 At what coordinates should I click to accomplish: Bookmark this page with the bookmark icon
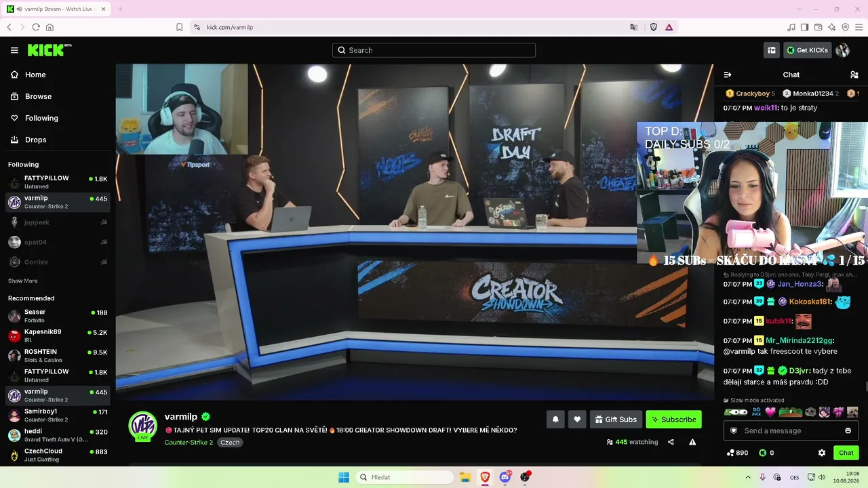tap(179, 27)
